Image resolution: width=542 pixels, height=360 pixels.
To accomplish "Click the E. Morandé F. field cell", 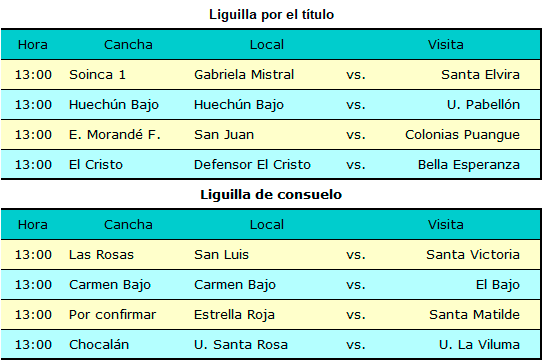I will tap(115, 135).
